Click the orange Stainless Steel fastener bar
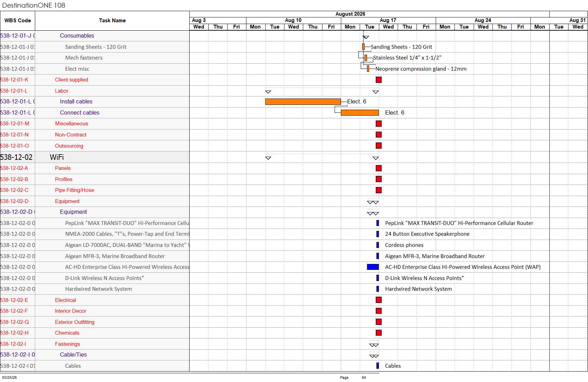588x382 pixels. click(366, 58)
